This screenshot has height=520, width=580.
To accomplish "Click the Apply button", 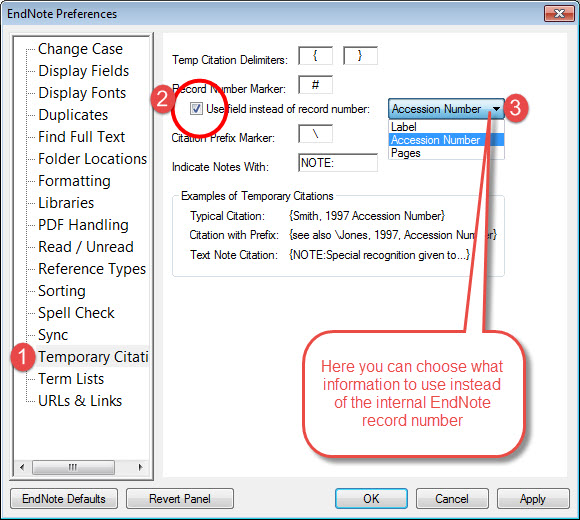I will pos(533,499).
